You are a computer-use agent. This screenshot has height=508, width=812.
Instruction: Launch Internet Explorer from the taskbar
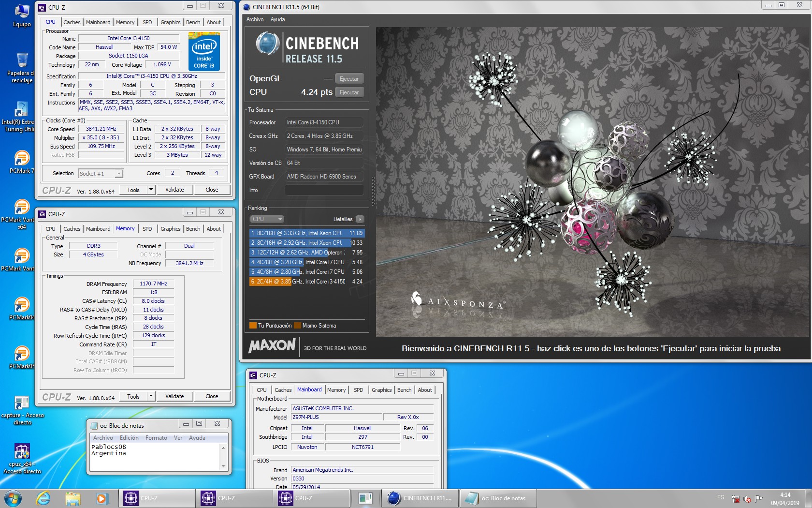pyautogui.click(x=43, y=498)
